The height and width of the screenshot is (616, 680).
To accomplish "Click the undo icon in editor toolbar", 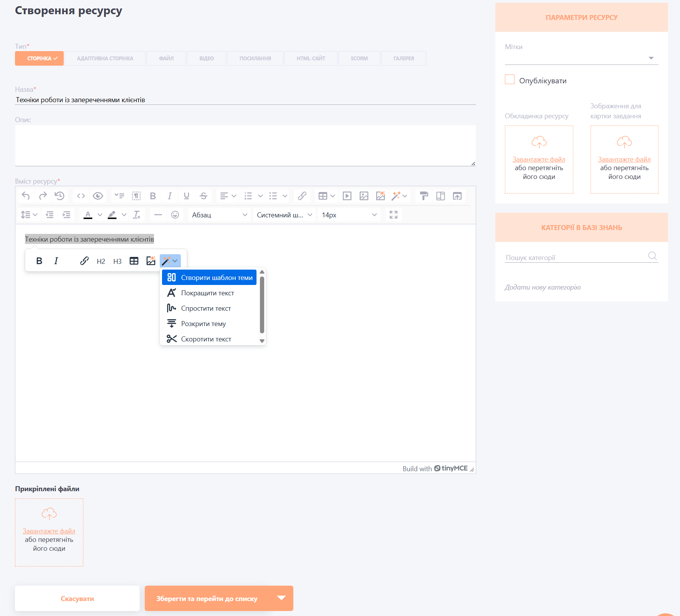I will coord(26,196).
